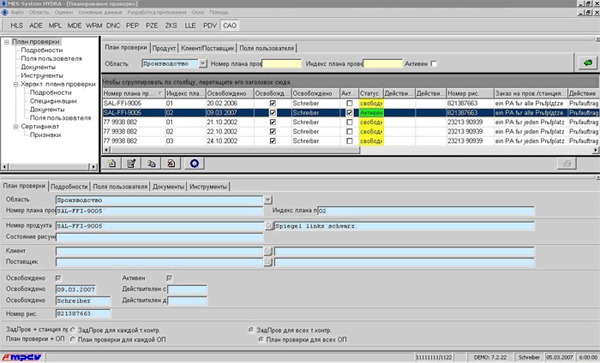Switch to the lower Подробности tab

[69, 187]
